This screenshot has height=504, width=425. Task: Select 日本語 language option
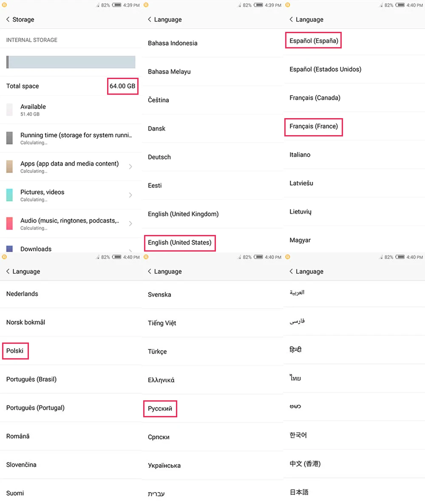click(x=299, y=492)
